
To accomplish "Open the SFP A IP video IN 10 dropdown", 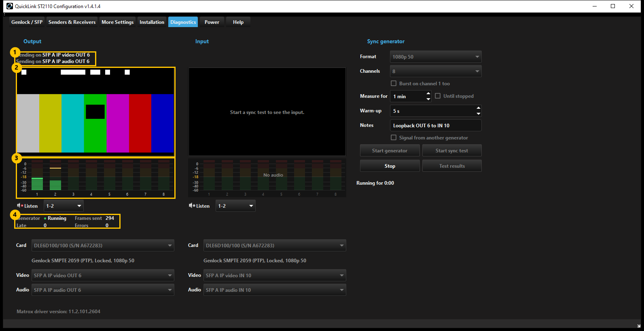I will (275, 275).
